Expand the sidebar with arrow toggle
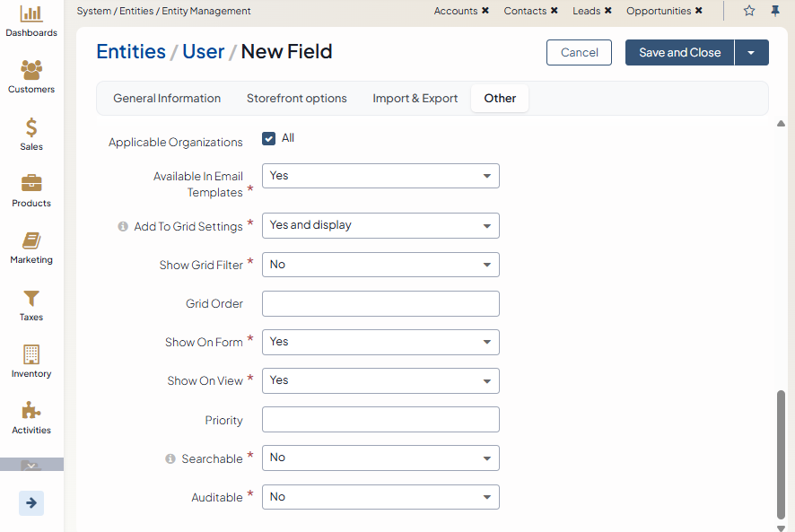The width and height of the screenshot is (795, 532). coord(31,503)
